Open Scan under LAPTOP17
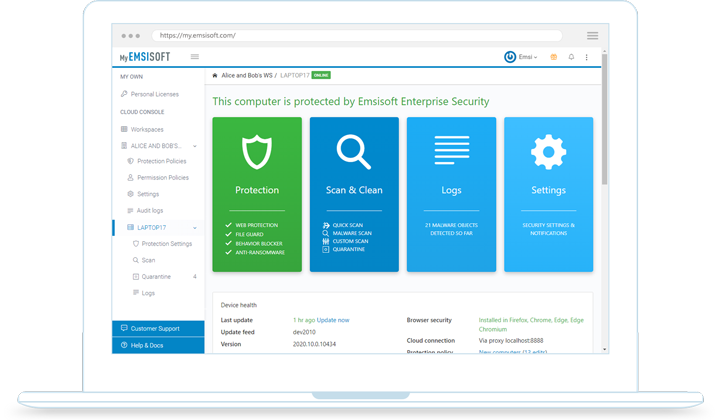The height and width of the screenshot is (420, 718). click(148, 260)
